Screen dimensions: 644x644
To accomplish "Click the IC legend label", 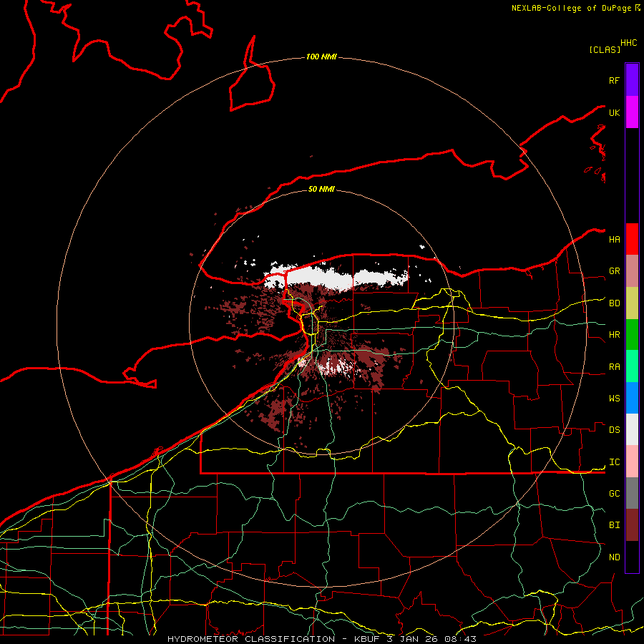I will point(614,462).
